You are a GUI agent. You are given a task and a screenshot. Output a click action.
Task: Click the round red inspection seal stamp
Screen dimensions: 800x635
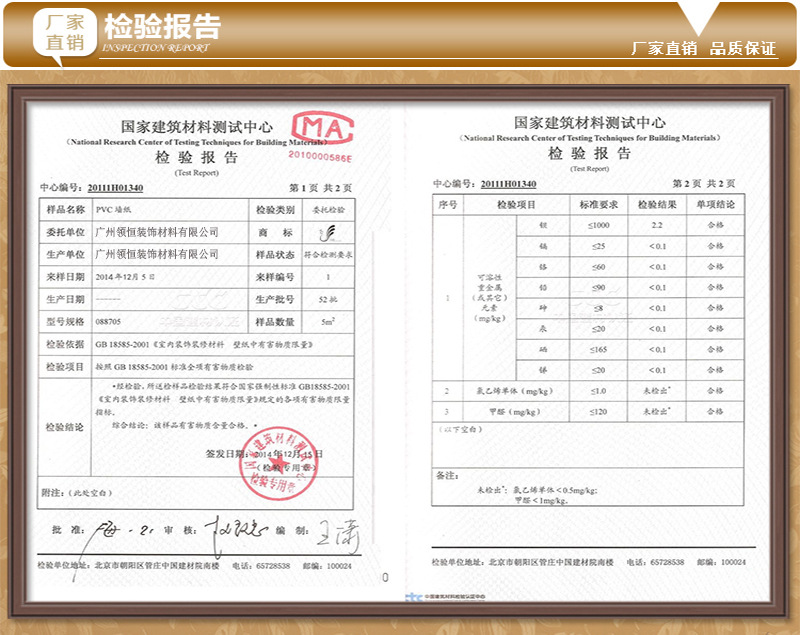coord(278,463)
